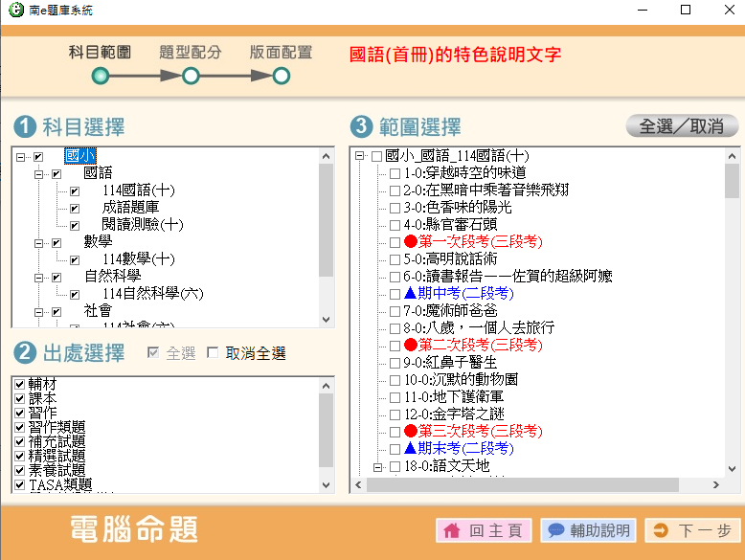
Task: Collapse the 國小 root tree node
Action: 20,156
